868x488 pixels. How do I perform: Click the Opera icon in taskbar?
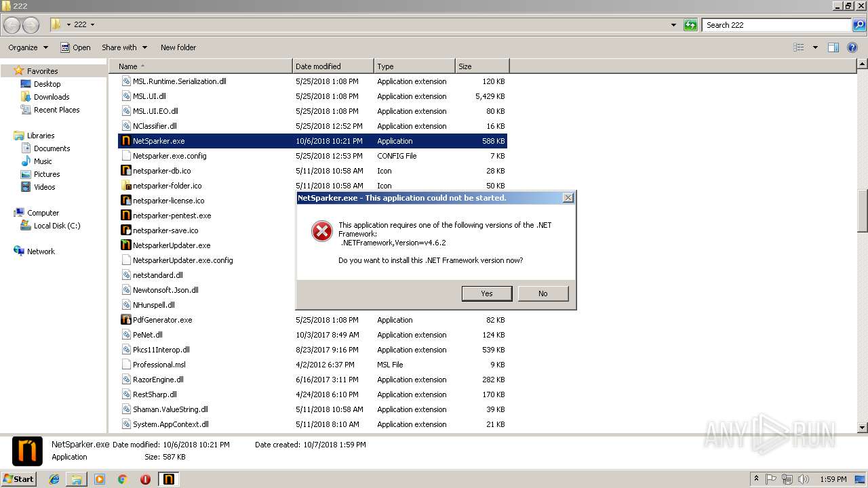145,479
